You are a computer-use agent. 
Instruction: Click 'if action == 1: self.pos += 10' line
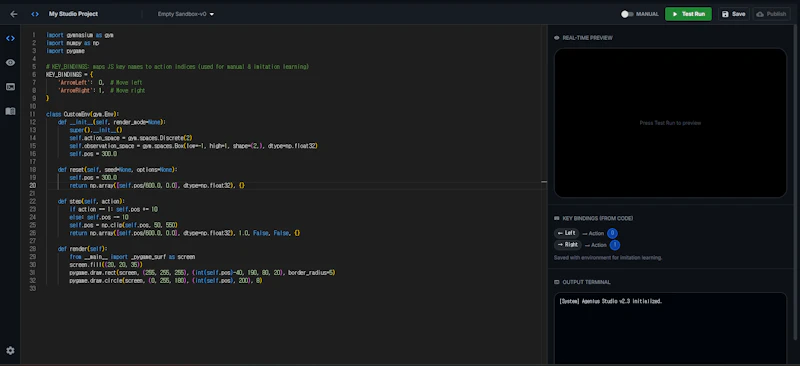113,209
